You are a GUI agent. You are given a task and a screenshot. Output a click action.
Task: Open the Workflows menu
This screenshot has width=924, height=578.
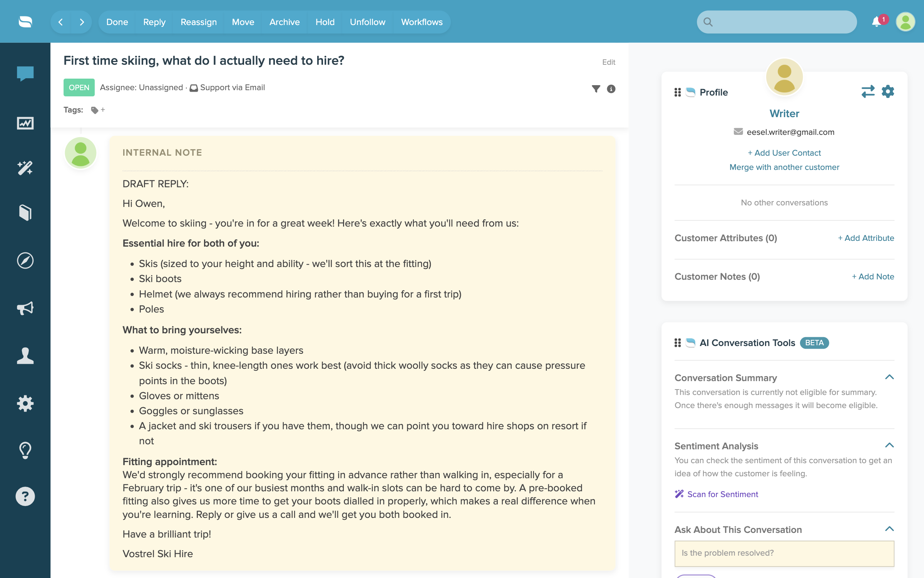click(422, 22)
